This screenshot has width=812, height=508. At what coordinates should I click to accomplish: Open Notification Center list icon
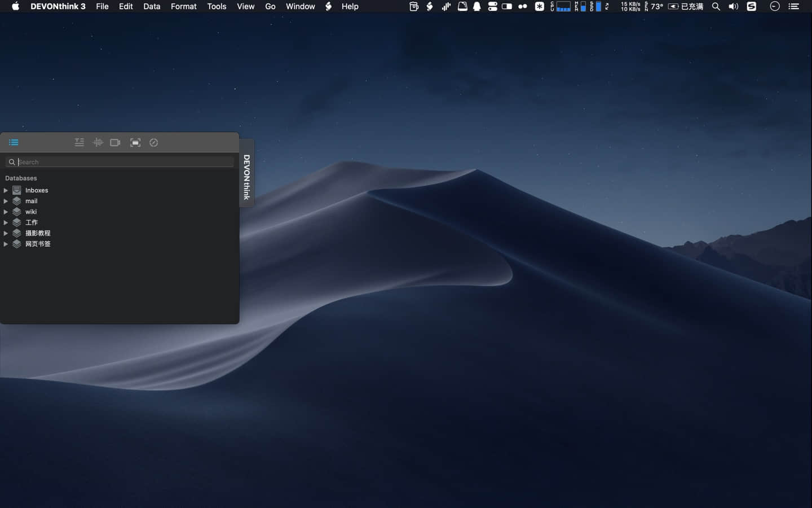tap(793, 6)
